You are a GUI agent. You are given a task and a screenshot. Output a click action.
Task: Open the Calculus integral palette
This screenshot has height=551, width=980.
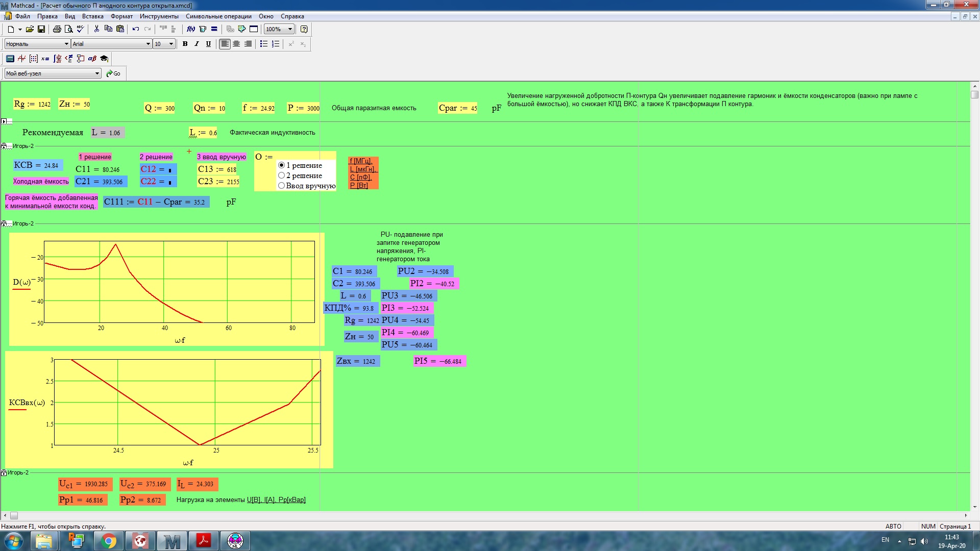click(57, 59)
